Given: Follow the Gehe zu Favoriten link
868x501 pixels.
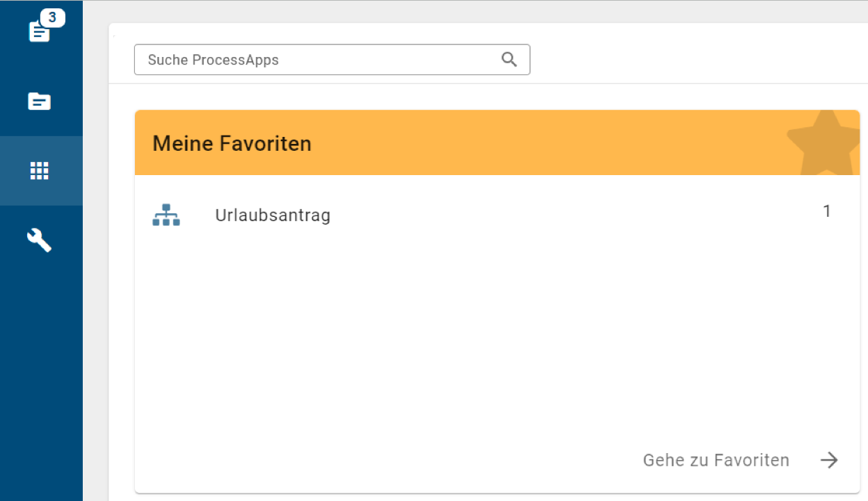Looking at the screenshot, I should [x=716, y=459].
